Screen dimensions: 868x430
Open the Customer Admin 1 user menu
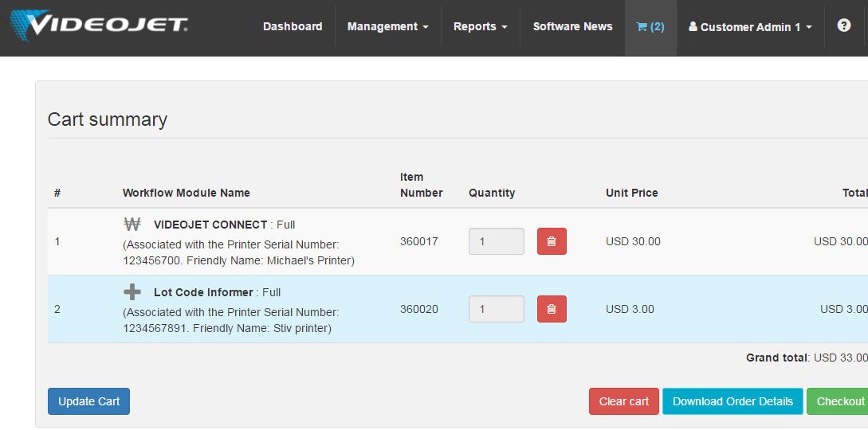(750, 26)
